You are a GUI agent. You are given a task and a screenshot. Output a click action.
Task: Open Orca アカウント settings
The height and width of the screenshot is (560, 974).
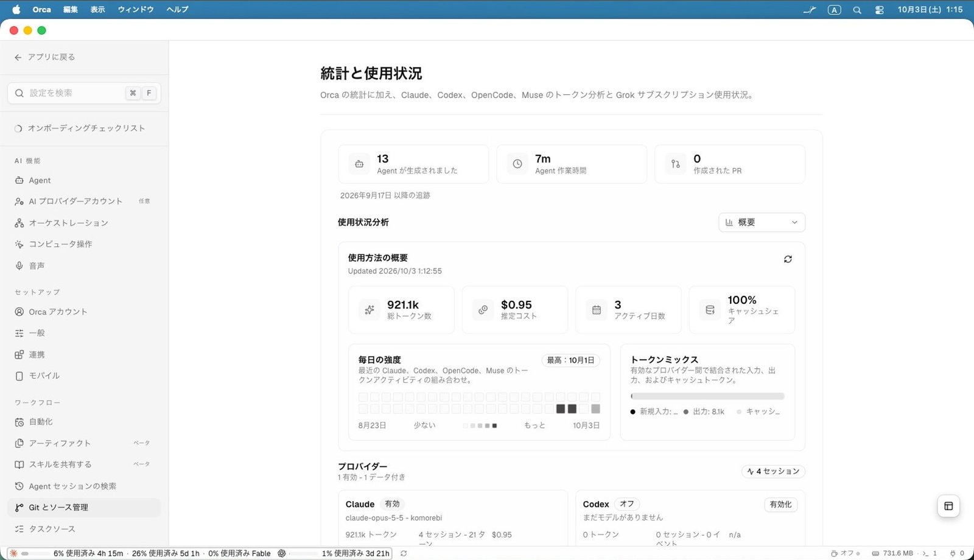click(84, 312)
